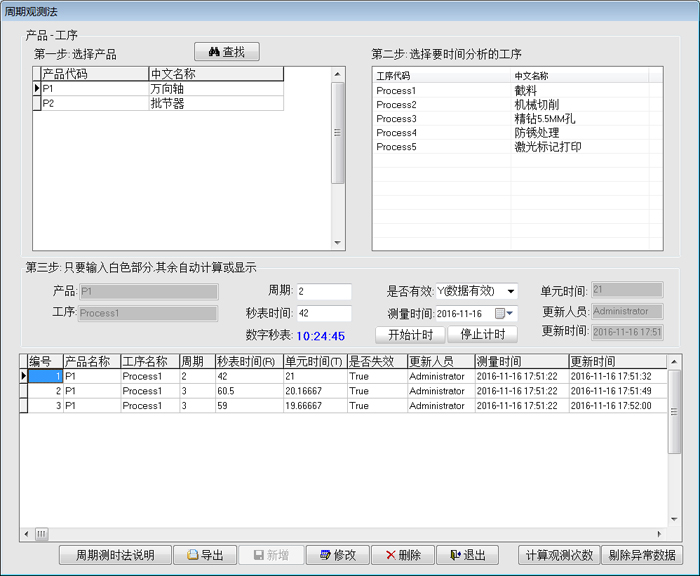Click row selector of record 2

click(23, 391)
